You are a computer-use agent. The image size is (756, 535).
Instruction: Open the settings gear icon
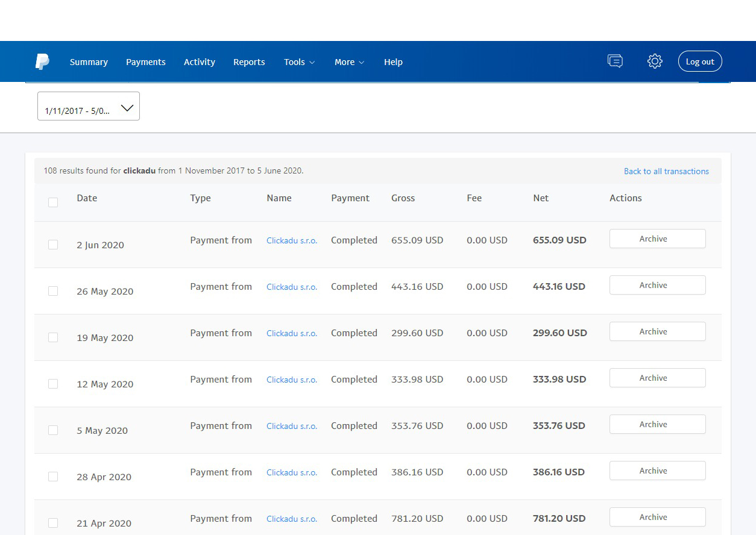pos(655,61)
